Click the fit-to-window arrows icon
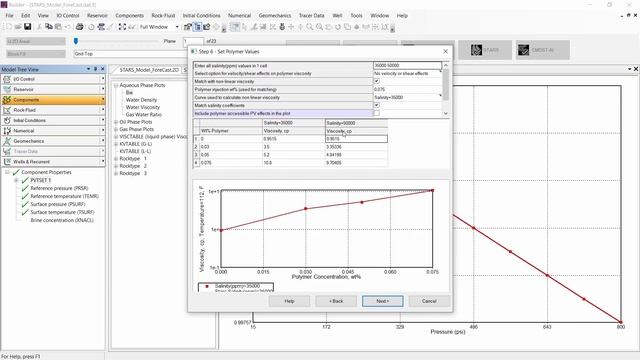 [x=122, y=27]
